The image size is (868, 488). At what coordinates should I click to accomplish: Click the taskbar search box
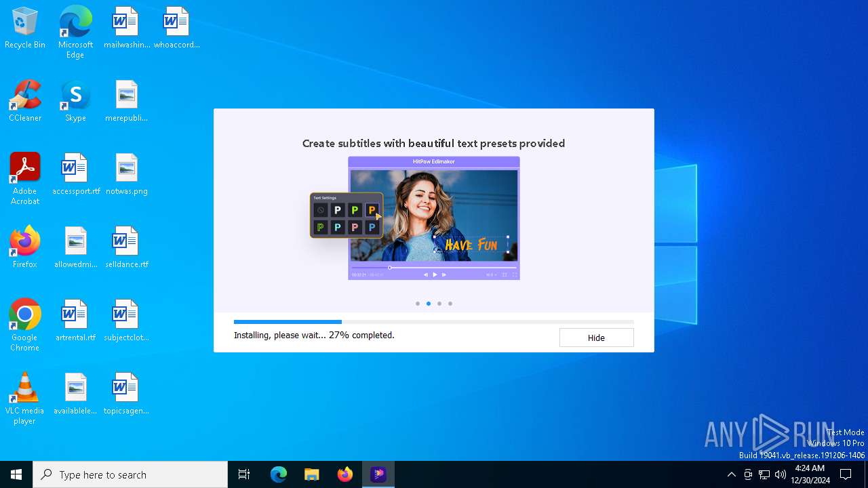click(130, 474)
